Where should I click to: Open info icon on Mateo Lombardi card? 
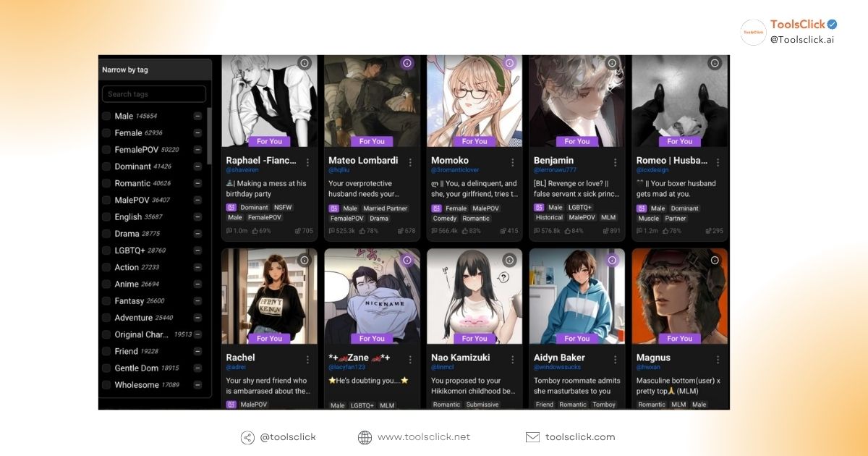tap(407, 63)
